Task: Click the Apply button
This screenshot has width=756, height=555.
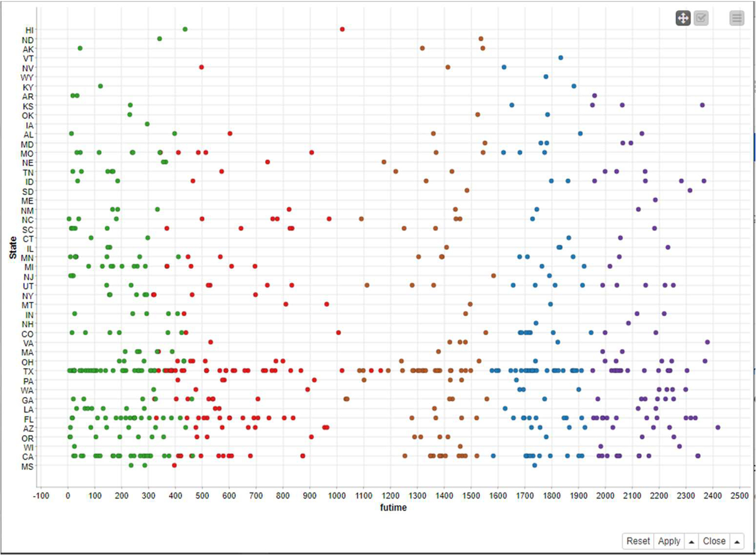Action: [x=669, y=541]
